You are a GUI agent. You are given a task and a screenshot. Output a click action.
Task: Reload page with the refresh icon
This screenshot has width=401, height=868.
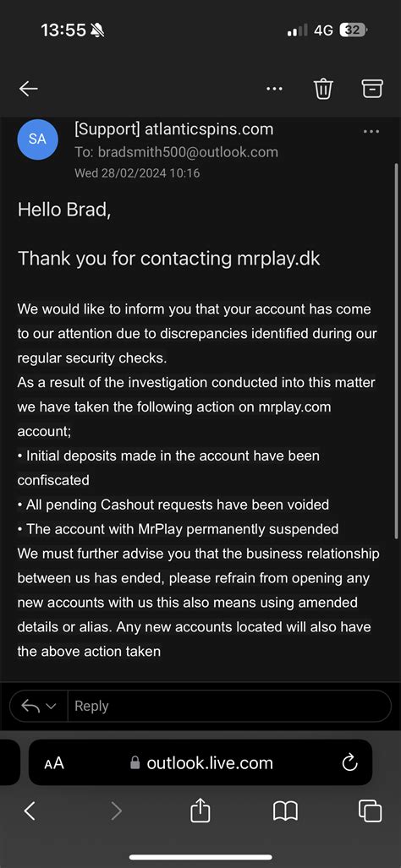click(350, 763)
